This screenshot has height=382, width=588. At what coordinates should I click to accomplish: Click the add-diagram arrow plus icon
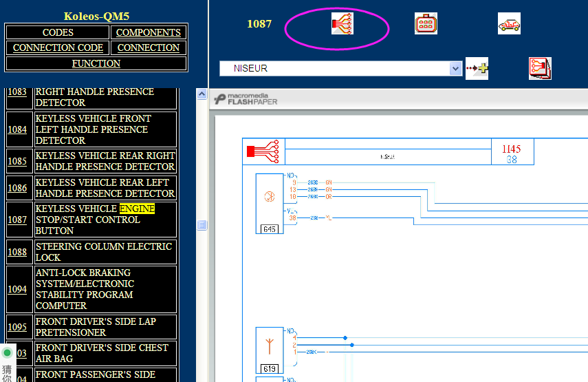pyautogui.click(x=477, y=68)
